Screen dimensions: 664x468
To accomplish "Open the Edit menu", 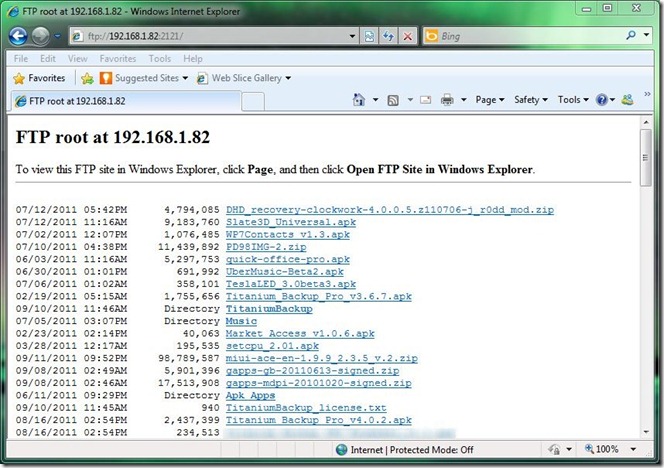I will pyautogui.click(x=48, y=58).
